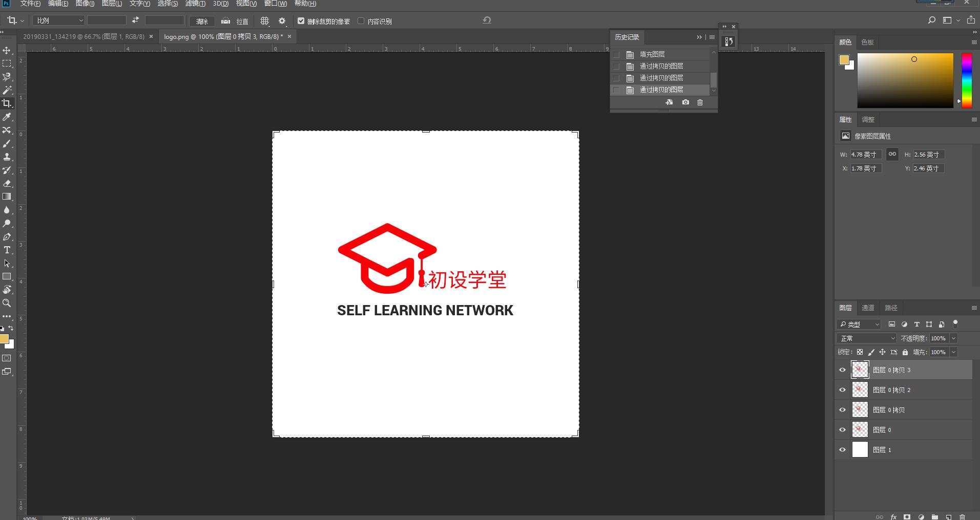Viewport: 980px width, 520px height.
Task: Hide layer 图层 1 visibility
Action: click(842, 449)
